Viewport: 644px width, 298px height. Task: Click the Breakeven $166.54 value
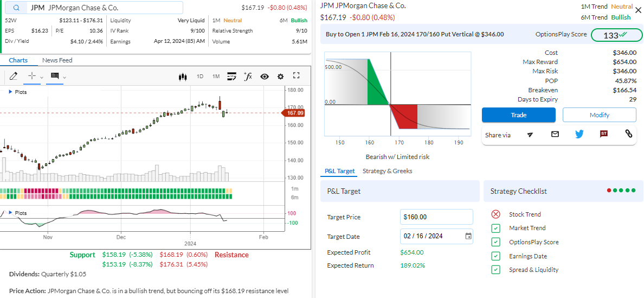click(x=624, y=90)
